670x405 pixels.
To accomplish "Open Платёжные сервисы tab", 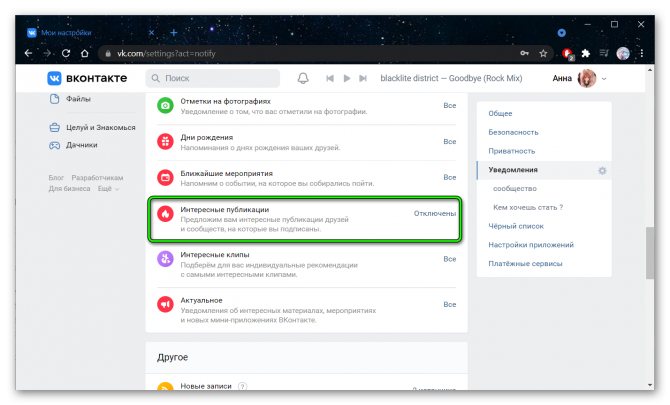I will [x=525, y=264].
